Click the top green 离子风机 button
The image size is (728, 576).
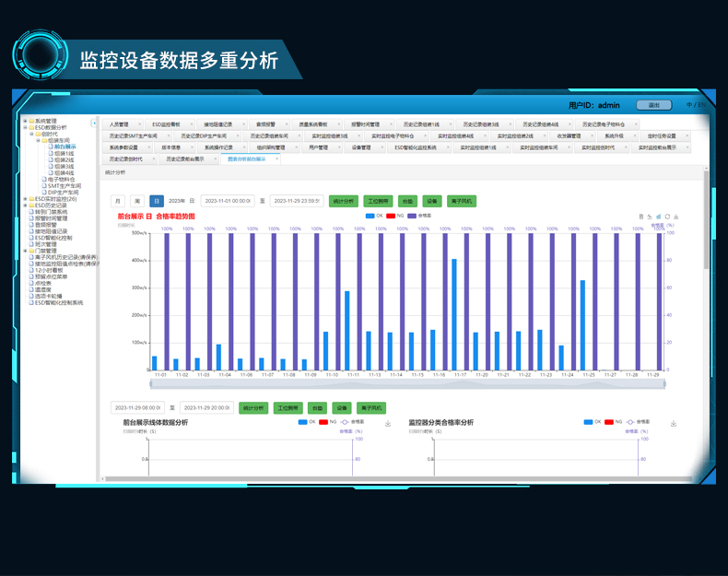[x=461, y=200]
